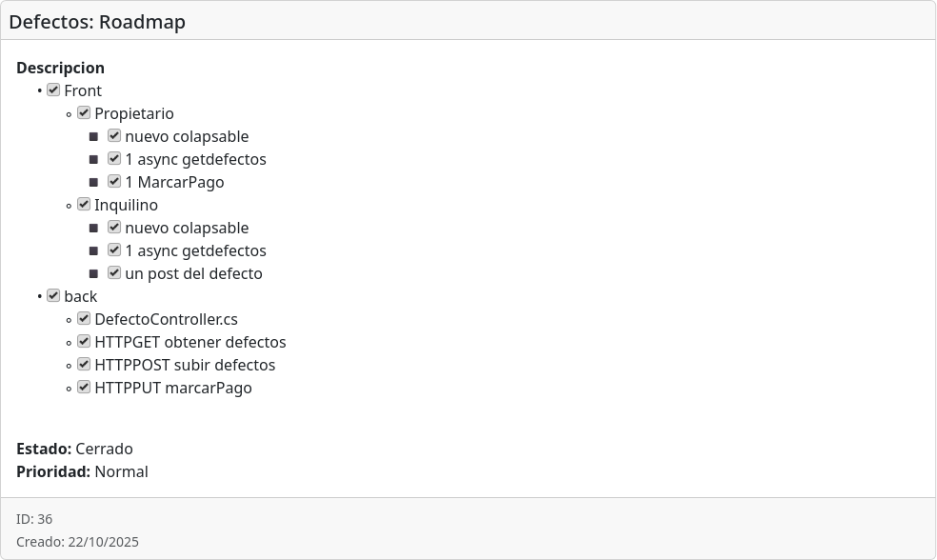Uncheck HTTPPUT marcarPago checkbox
The image size is (937, 560).
click(x=84, y=388)
